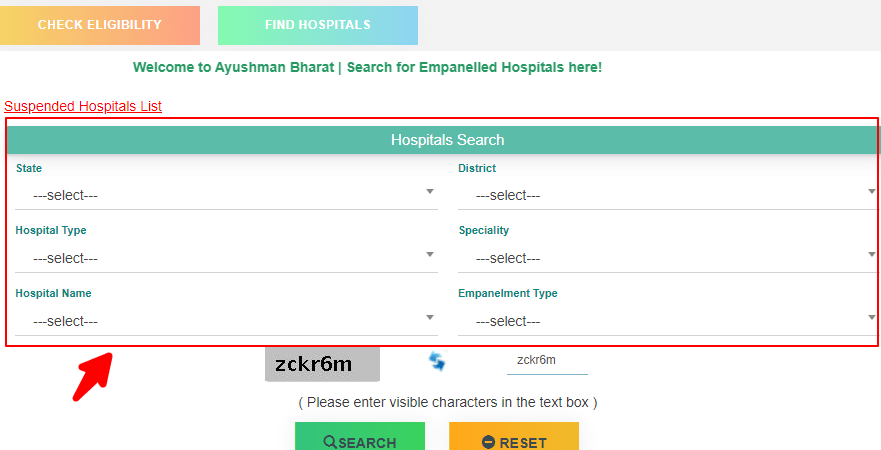Click the magnifier icon on Search
881x450 pixels.
point(329,442)
